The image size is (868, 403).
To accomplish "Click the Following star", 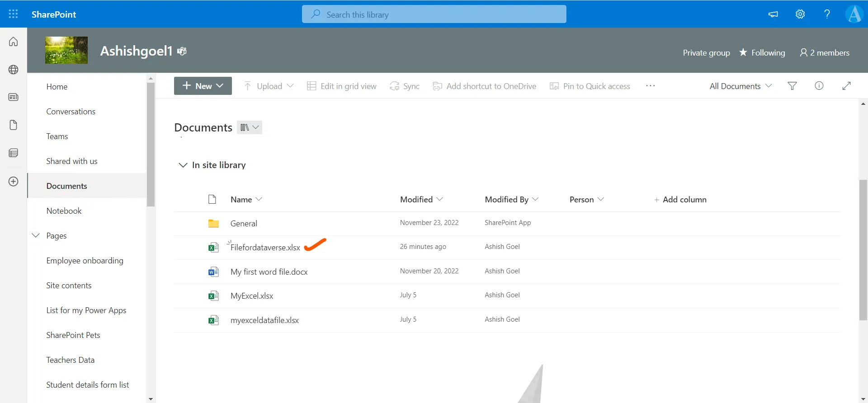I will click(743, 52).
